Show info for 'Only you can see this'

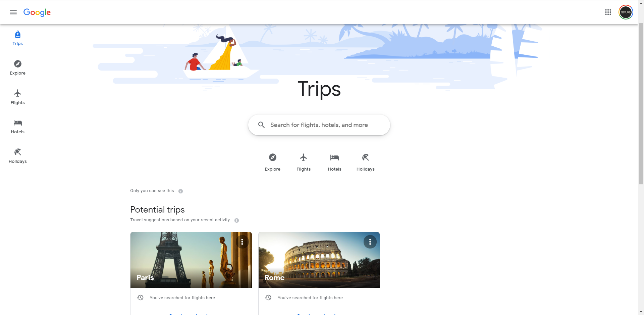pyautogui.click(x=180, y=191)
